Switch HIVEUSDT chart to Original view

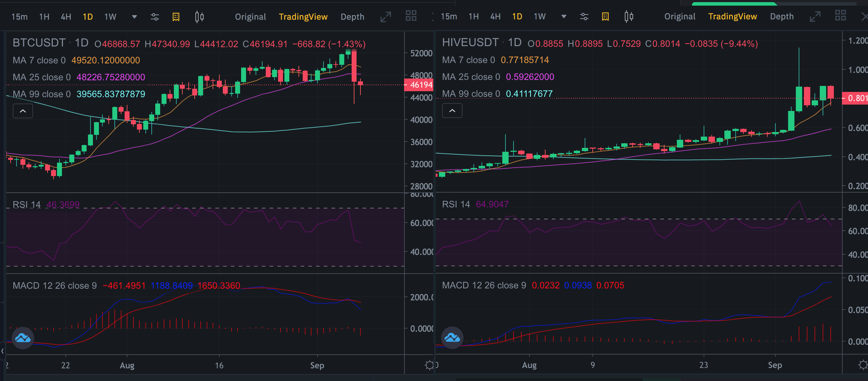(x=680, y=17)
